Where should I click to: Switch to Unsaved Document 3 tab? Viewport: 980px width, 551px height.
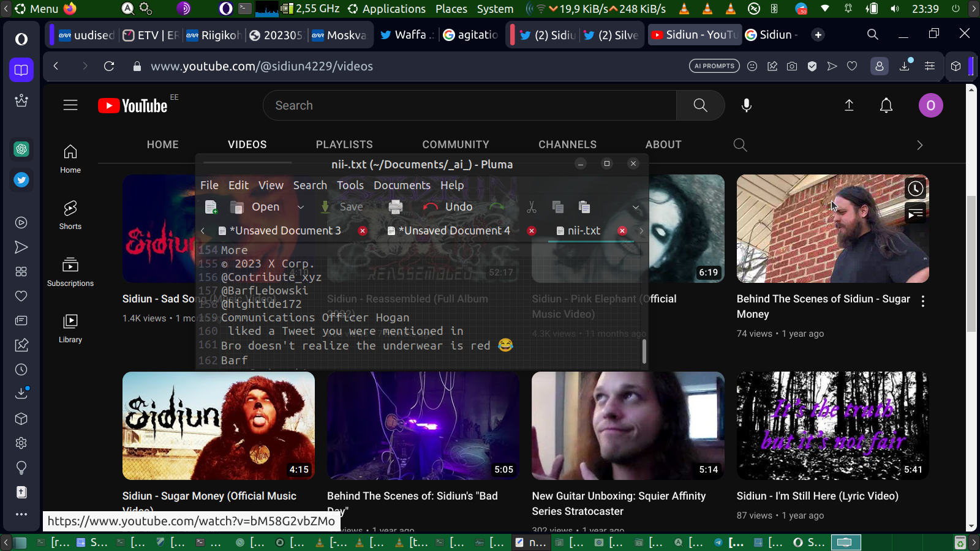pos(285,231)
